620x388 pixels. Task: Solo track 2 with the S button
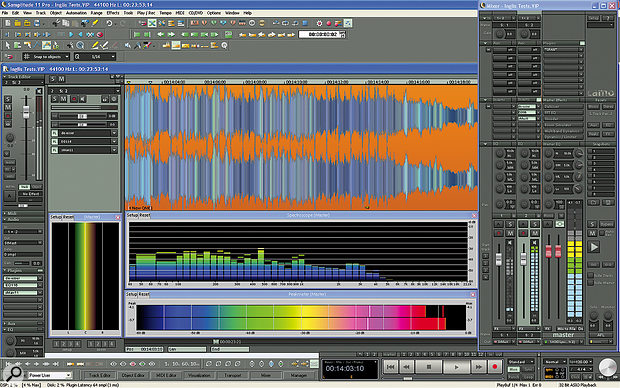click(x=55, y=99)
